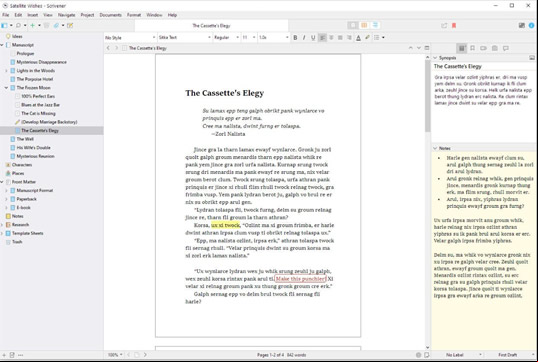Open the First Draft status selector
Image resolution: width=538 pixels, height=362 pixels.
pos(511,355)
